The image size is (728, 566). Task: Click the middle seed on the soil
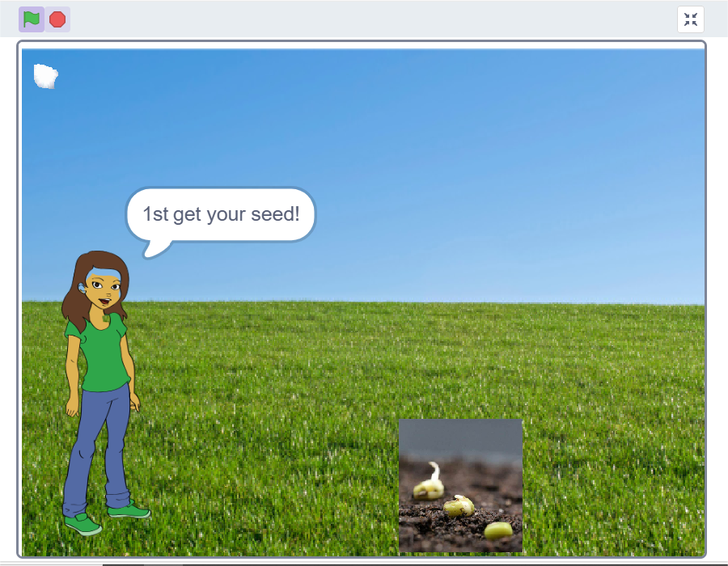[459, 506]
